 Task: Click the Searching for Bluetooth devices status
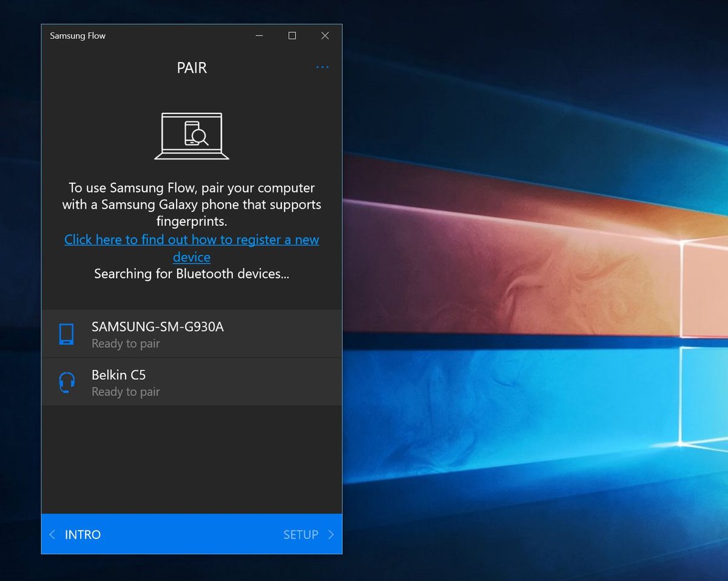tap(192, 274)
